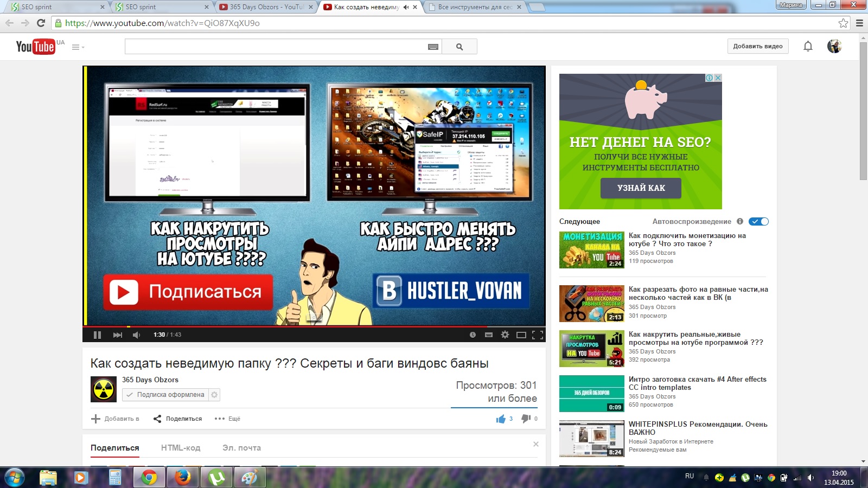Screen dimensions: 868x488
Task: Select the Поделиться tab
Action: click(x=115, y=448)
